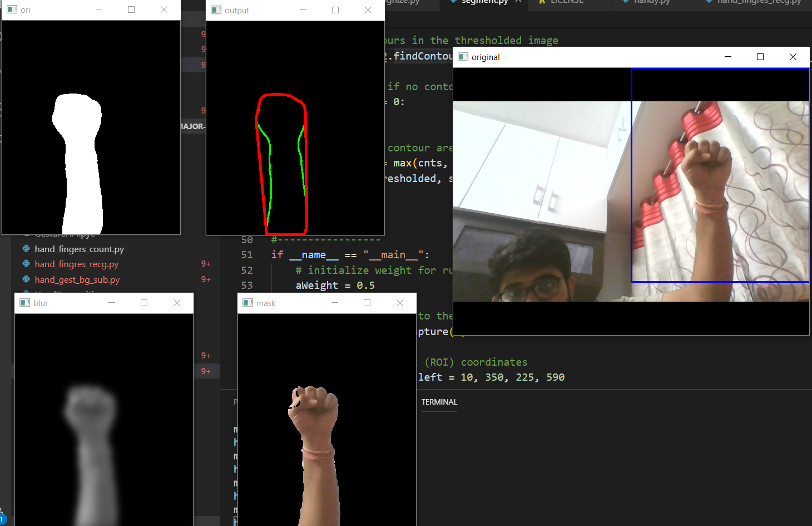Image resolution: width=812 pixels, height=526 pixels.
Task: Click the "contour are" comment text
Action: coord(420,148)
